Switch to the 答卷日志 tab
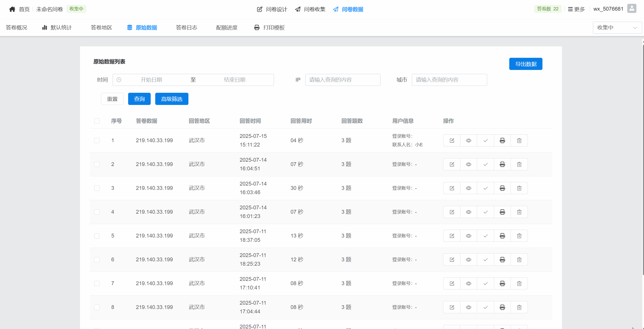Screen dimensions: 644x329 [x=186, y=28]
